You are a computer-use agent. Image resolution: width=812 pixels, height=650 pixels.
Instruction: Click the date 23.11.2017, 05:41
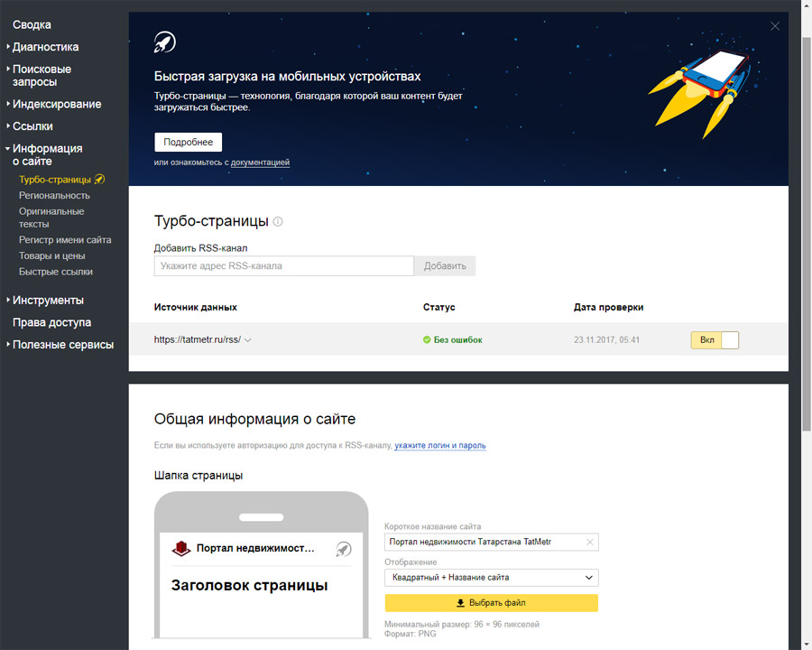[606, 340]
